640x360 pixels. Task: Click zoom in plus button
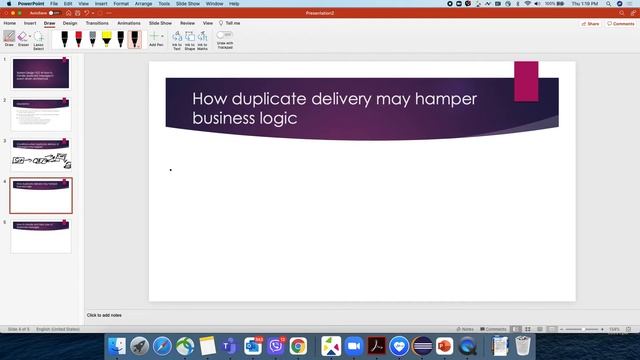602,329
